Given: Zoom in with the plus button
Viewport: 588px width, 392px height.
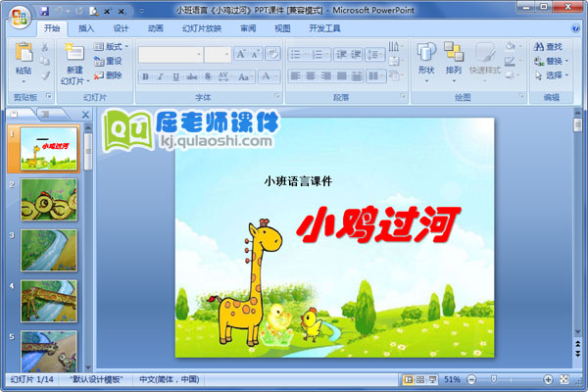Looking at the screenshot, I should click(548, 380).
